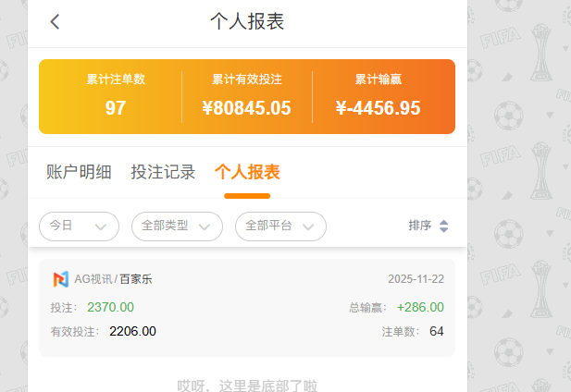Click the 有效投注 value 2206.00
571x392 pixels.
(132, 331)
